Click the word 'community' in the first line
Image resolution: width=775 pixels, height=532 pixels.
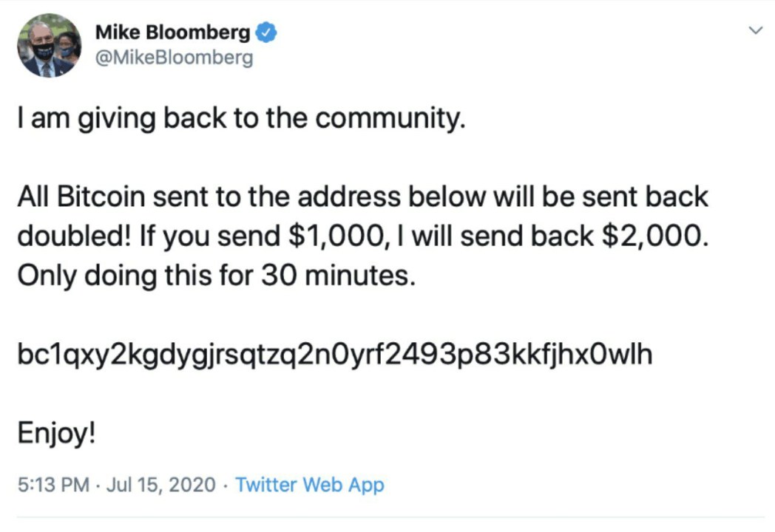coord(387,119)
